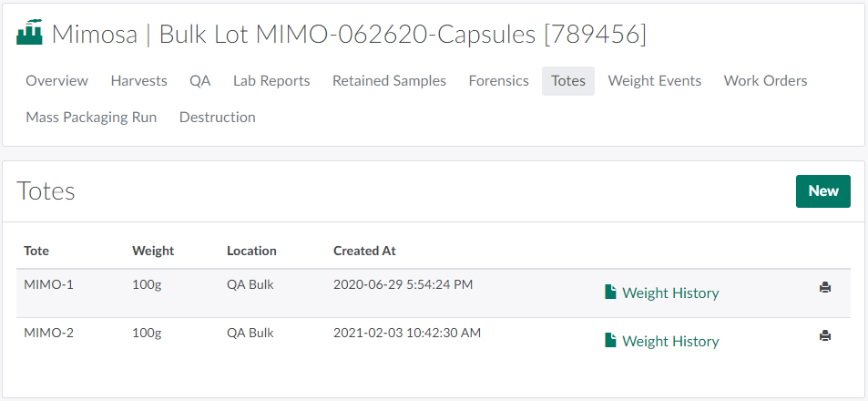View the Lab Reports tab
Screen dimensions: 868x401
tap(271, 81)
